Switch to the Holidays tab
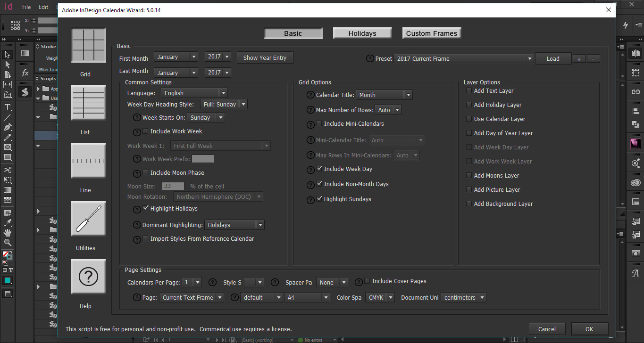 tap(362, 33)
